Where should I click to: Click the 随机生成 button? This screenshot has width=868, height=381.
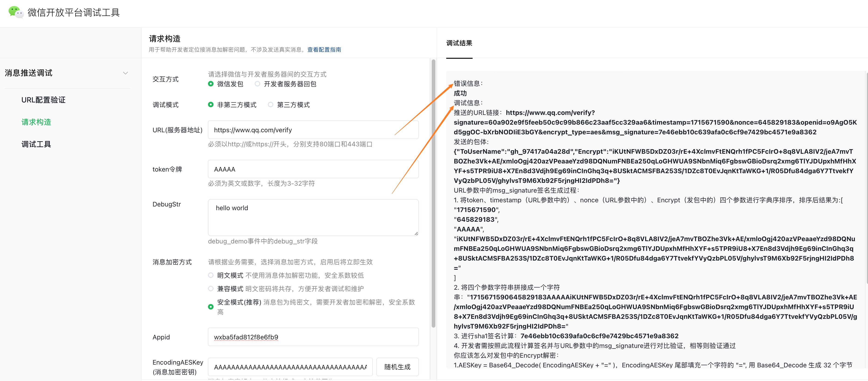click(x=398, y=367)
